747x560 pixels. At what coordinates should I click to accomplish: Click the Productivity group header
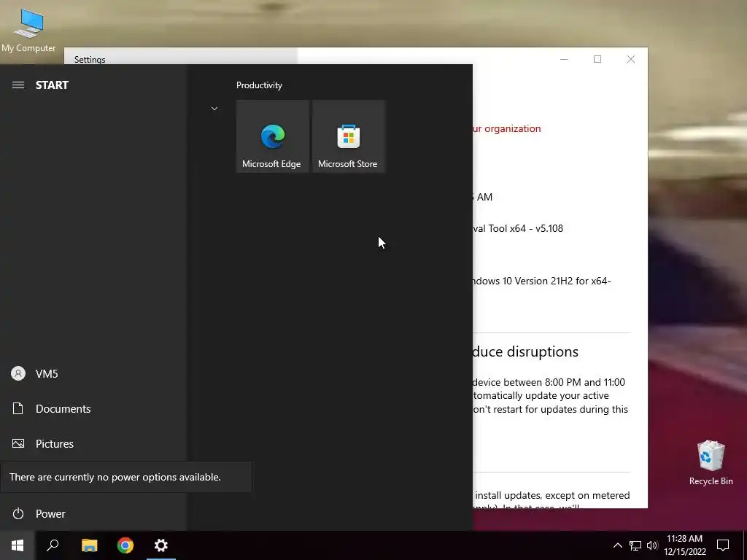pyautogui.click(x=259, y=85)
